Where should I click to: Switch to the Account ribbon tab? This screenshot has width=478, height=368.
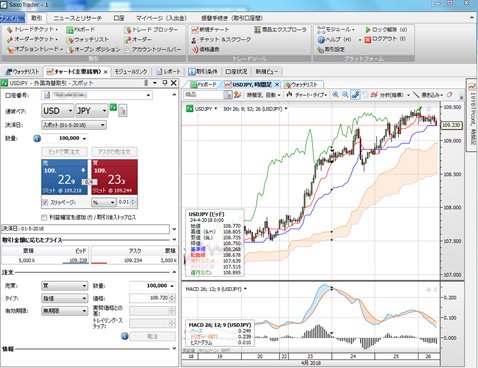click(x=119, y=18)
